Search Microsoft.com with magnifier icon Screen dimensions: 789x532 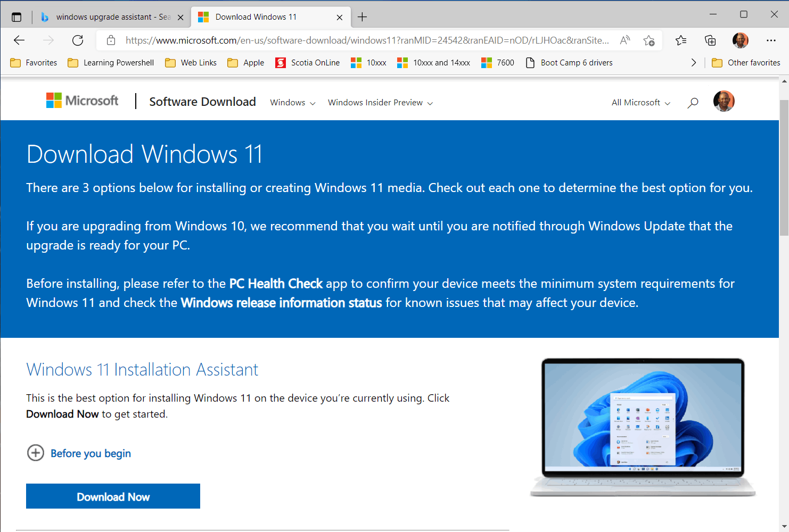(x=693, y=103)
